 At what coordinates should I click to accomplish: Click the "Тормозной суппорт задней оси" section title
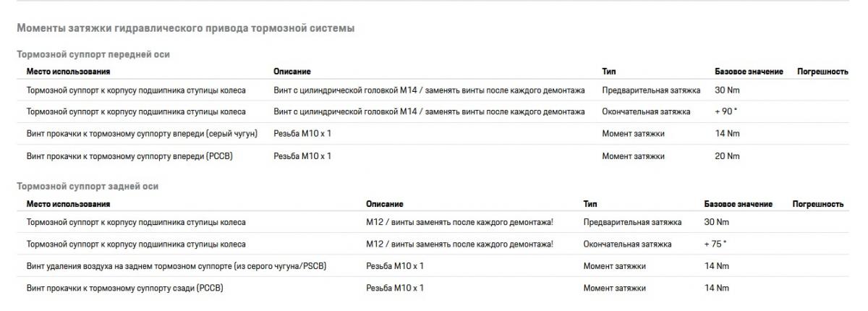[x=87, y=187]
